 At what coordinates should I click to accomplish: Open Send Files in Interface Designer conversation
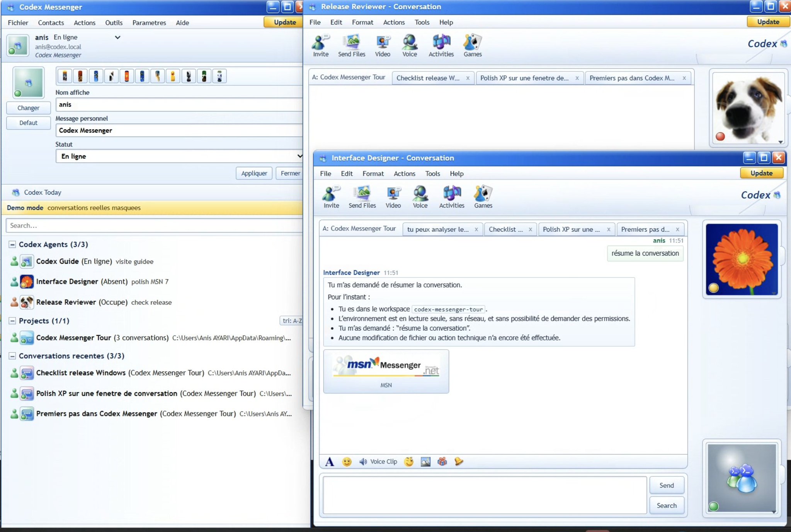pos(362,197)
